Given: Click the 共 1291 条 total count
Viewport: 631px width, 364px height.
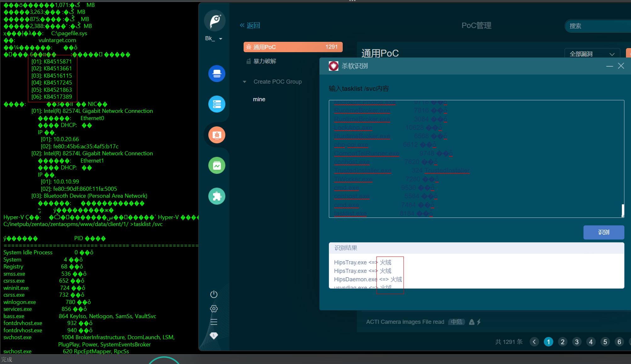Looking at the screenshot, I should (509, 342).
